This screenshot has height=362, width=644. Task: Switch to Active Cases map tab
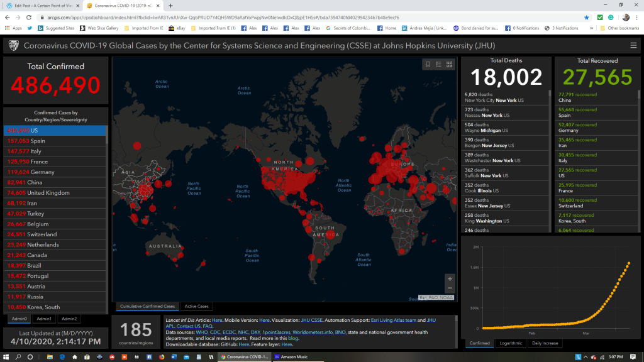coord(196,307)
